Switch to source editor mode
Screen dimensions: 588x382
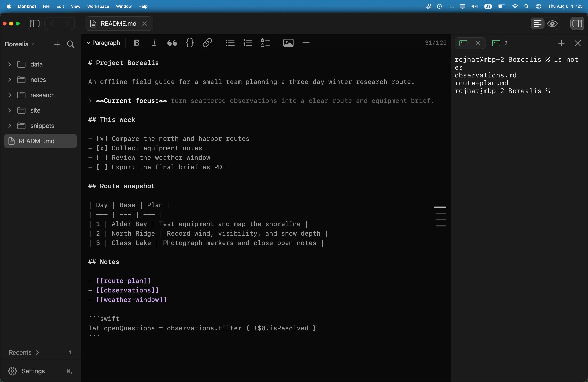click(538, 24)
